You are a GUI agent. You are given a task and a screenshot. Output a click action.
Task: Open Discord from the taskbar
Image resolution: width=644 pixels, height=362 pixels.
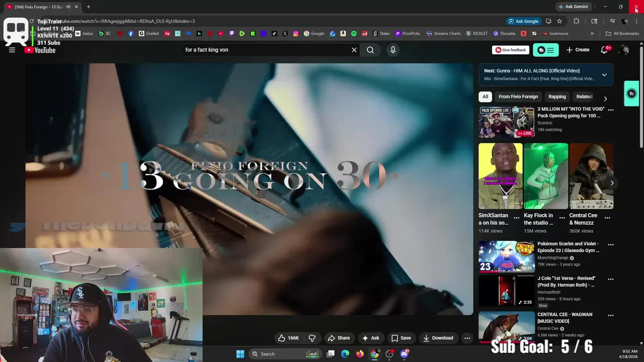(404, 354)
